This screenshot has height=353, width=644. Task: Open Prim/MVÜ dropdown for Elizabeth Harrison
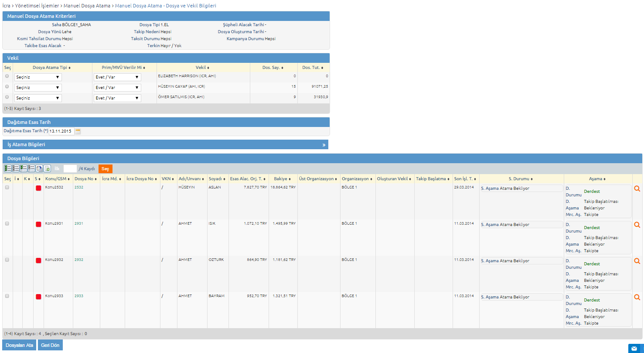click(x=117, y=77)
